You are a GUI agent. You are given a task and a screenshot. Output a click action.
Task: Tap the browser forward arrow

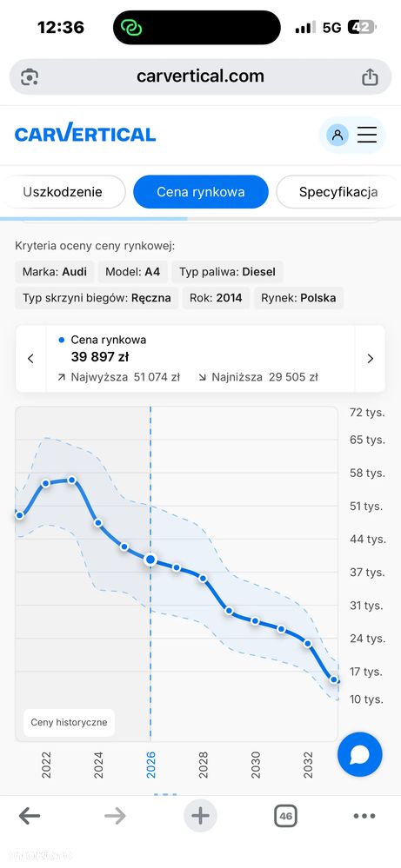point(115,815)
